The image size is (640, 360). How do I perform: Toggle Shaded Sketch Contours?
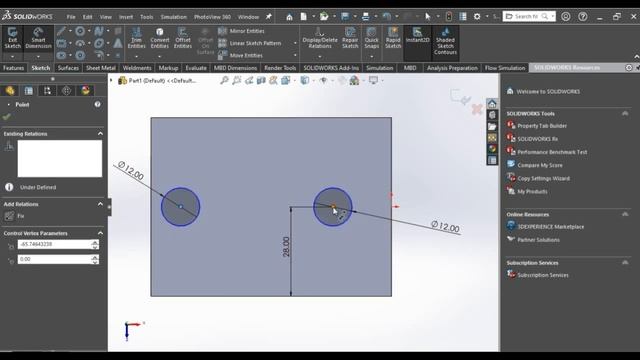[x=445, y=41]
